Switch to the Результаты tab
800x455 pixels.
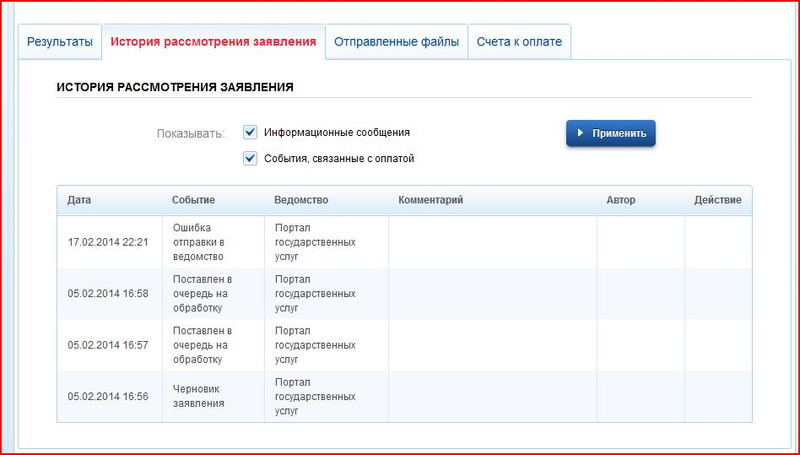(60, 42)
